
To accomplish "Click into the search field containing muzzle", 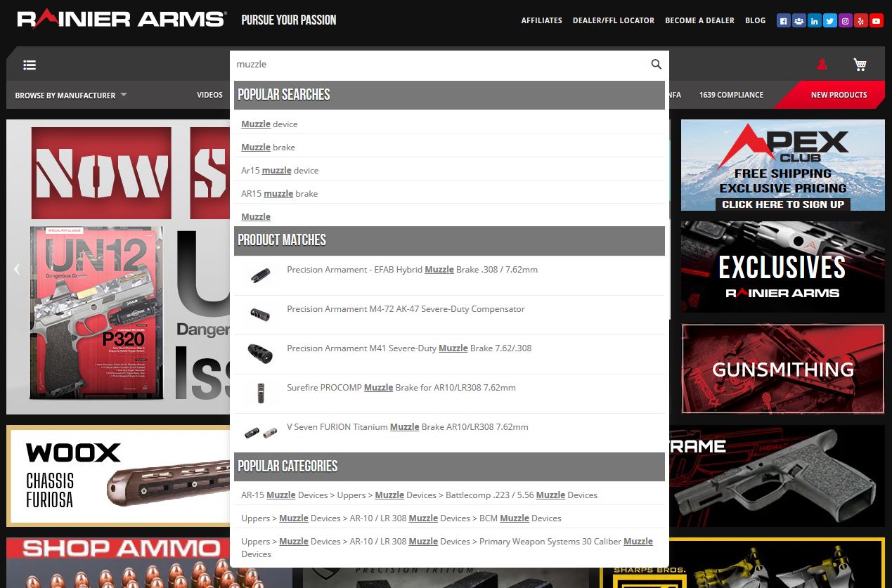I will 439,64.
